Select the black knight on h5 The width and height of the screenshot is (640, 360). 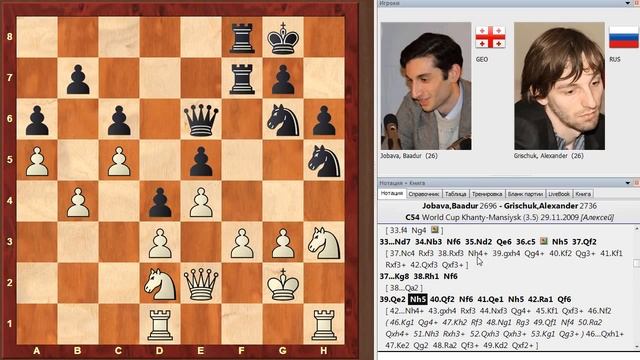pos(324,160)
